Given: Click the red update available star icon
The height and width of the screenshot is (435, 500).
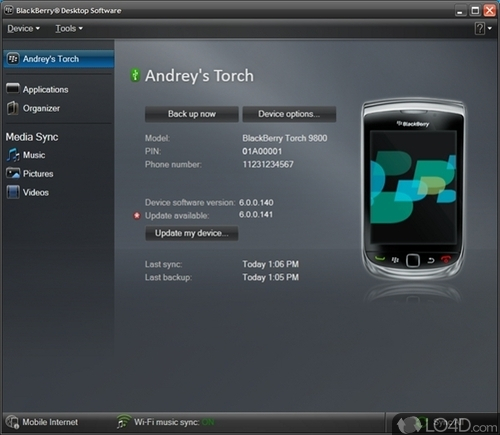Looking at the screenshot, I should [137, 216].
